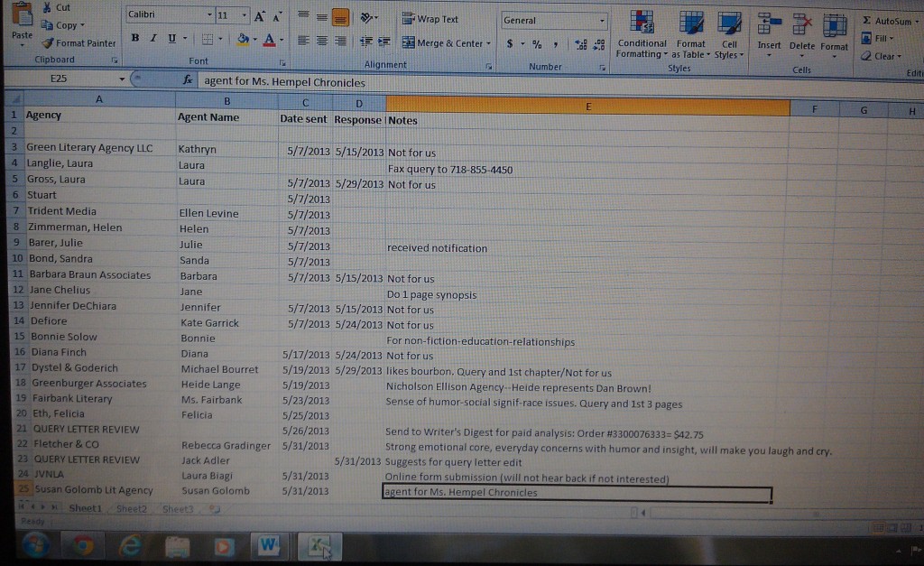The image size is (924, 566).
Task: Toggle Top Align in Alignment group
Action: 303,16
